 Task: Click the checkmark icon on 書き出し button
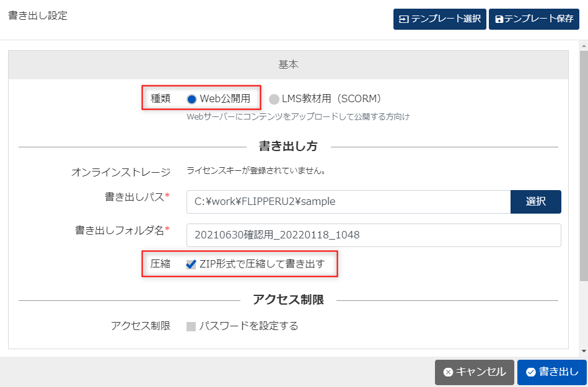click(x=530, y=372)
